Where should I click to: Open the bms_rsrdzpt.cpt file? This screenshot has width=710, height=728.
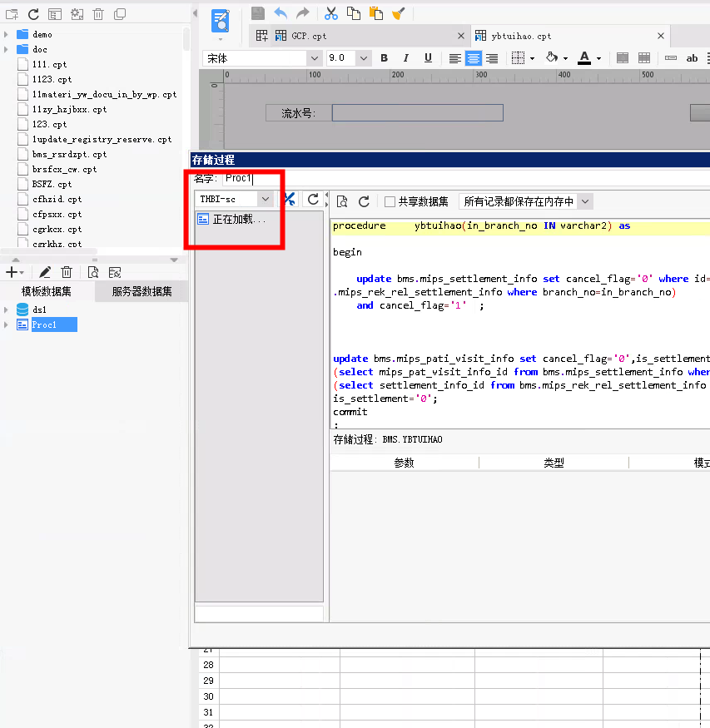click(x=69, y=154)
